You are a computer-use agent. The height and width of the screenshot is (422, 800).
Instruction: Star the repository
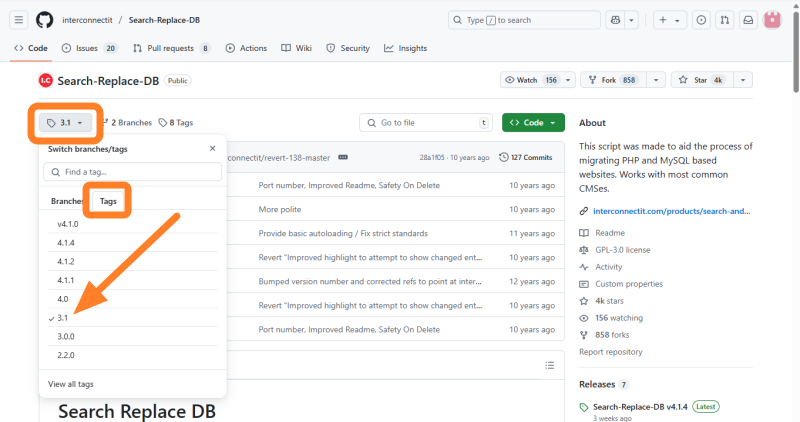[702, 80]
